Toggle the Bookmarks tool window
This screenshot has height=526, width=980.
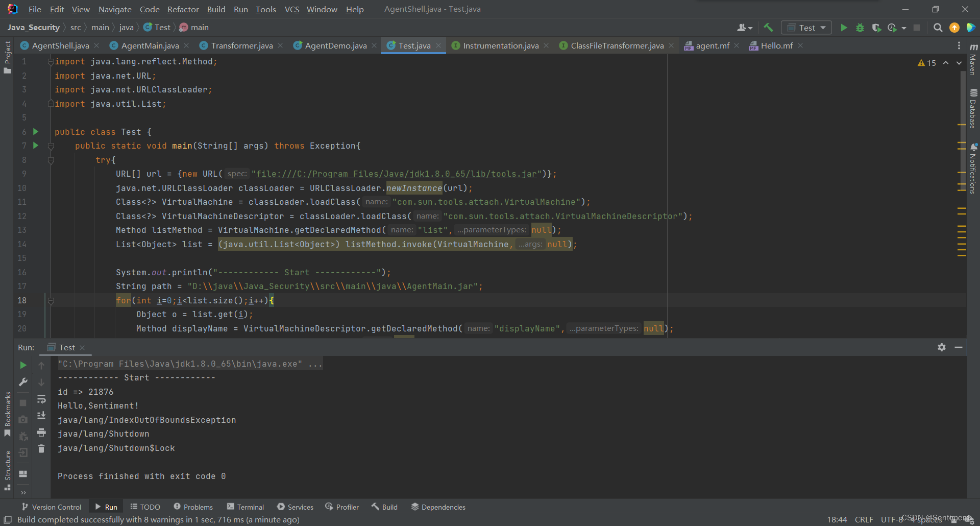pyautogui.click(x=7, y=414)
